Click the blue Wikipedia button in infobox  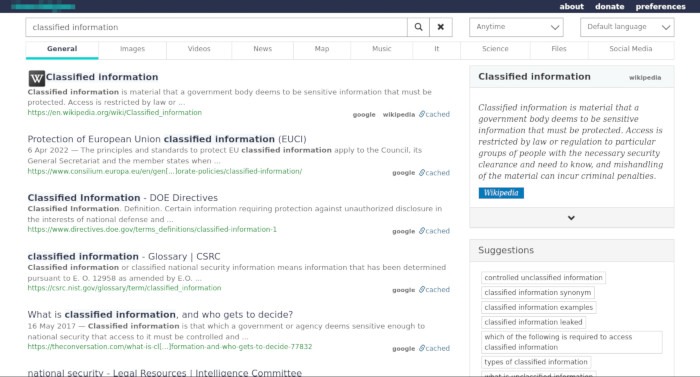point(501,193)
